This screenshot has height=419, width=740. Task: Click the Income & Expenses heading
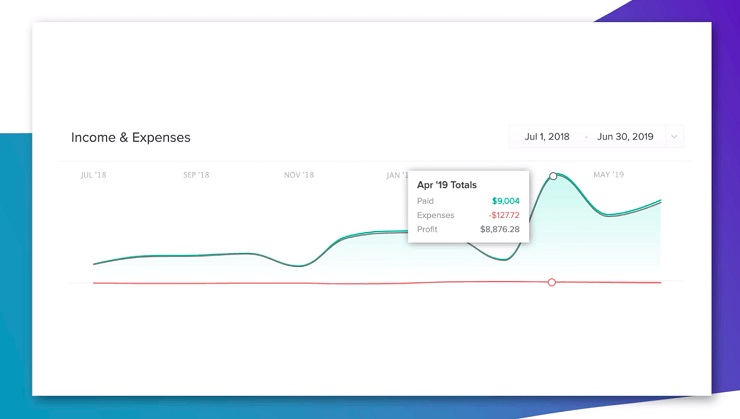coord(131,137)
